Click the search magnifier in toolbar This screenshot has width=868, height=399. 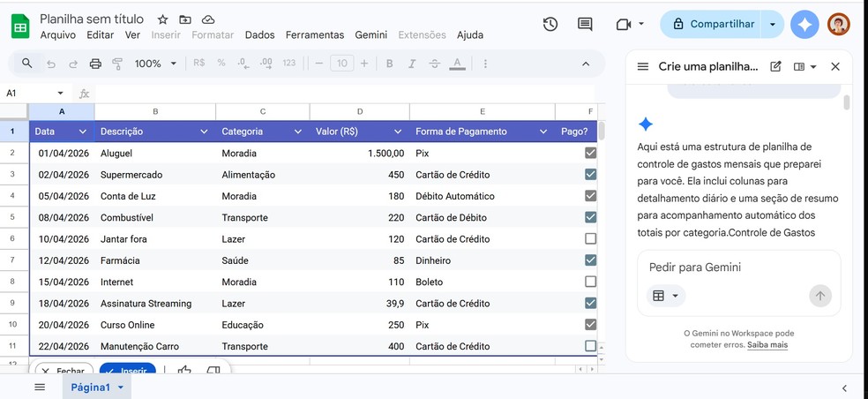tap(26, 64)
